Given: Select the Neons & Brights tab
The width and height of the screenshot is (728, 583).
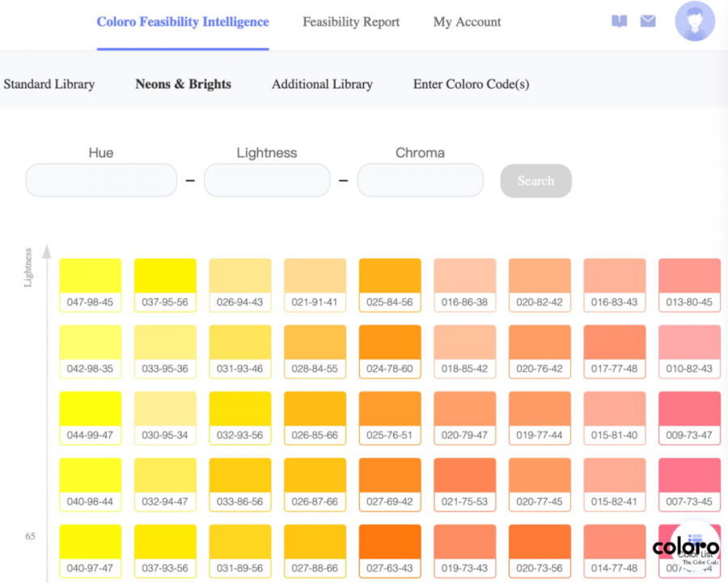Looking at the screenshot, I should [x=184, y=84].
